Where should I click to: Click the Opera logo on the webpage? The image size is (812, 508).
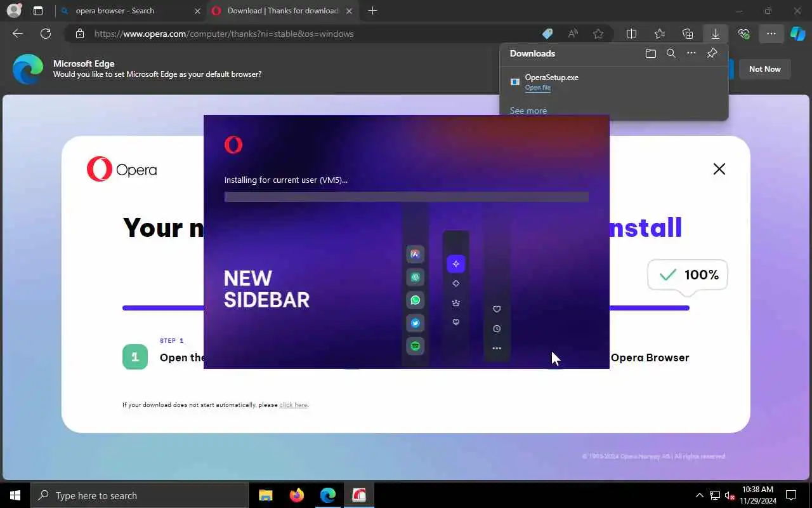click(x=122, y=170)
